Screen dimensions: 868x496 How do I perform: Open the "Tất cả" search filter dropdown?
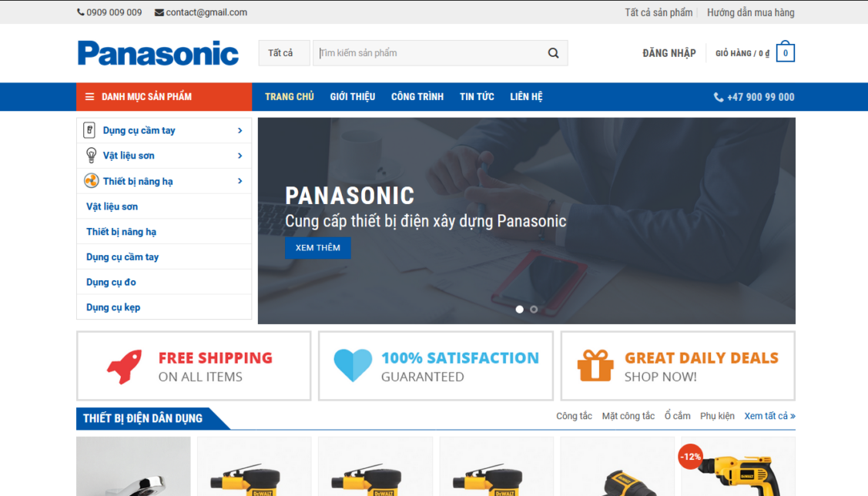click(283, 52)
